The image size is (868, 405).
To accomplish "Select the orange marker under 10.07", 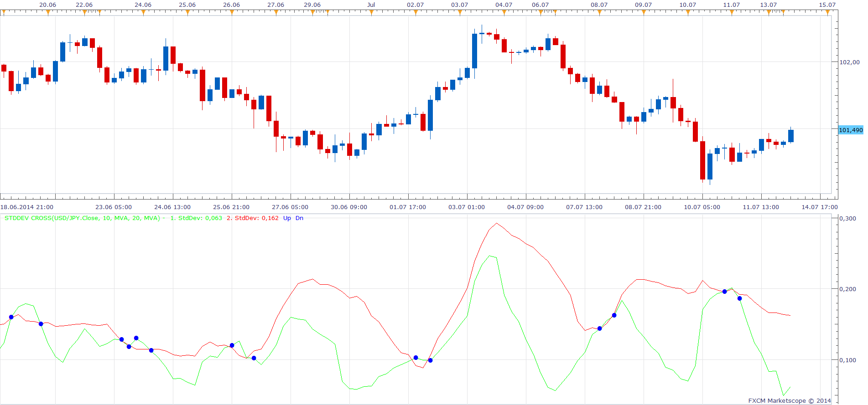I will (x=688, y=13).
